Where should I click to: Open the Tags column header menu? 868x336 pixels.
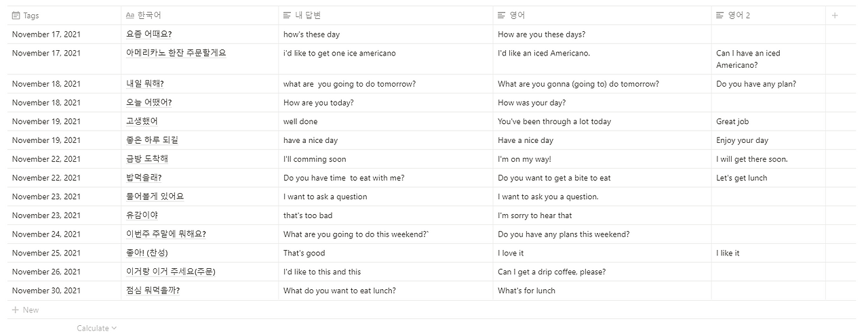64,16
